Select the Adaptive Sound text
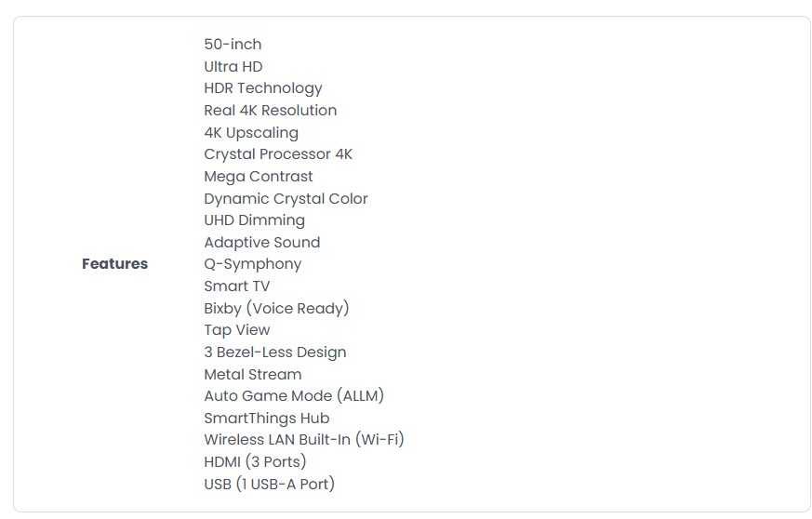Screen dimensions: 812x519 pyautogui.click(x=262, y=243)
